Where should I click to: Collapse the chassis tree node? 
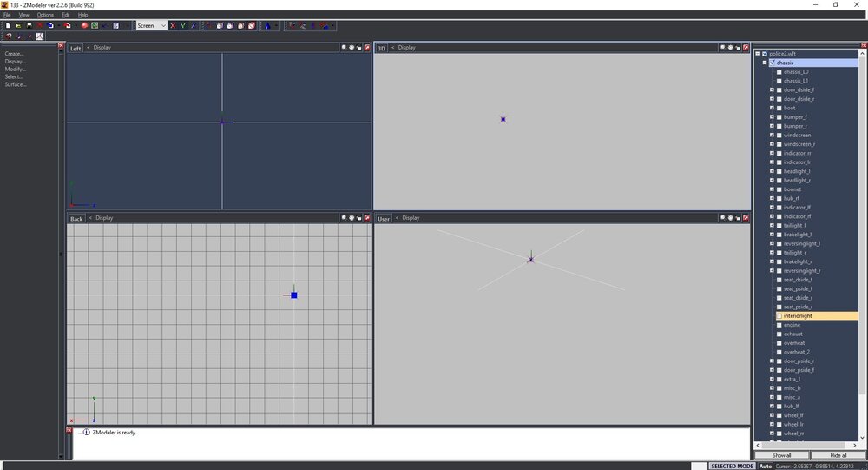tap(765, 63)
